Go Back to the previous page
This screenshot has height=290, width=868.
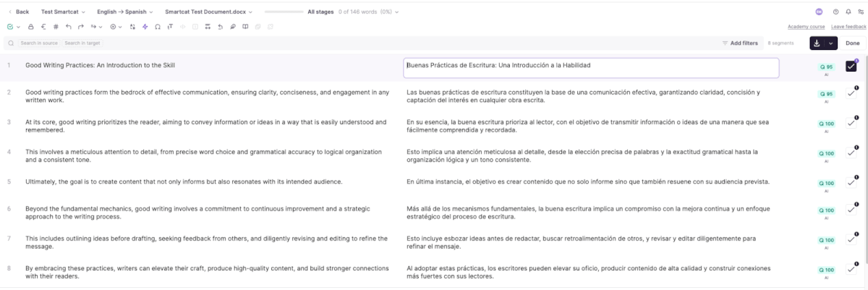[18, 12]
